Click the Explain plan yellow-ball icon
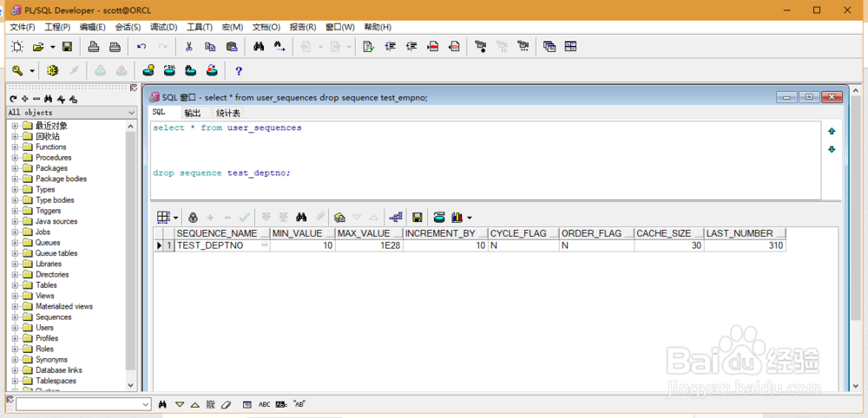868x418 pixels. (148, 71)
